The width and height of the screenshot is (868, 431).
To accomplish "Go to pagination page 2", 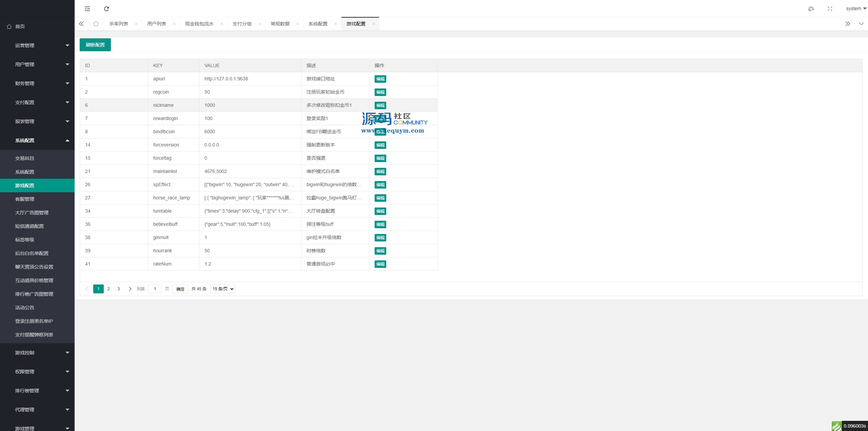I will 108,289.
